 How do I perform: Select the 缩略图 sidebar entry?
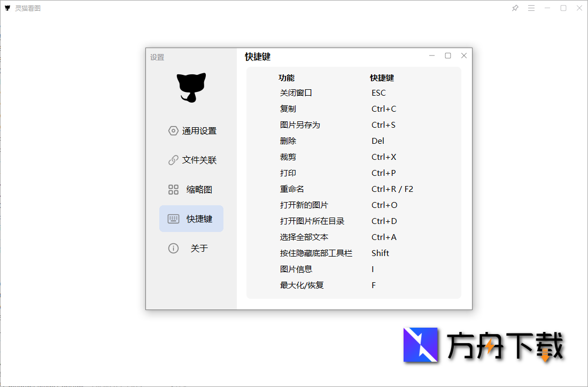coord(198,189)
